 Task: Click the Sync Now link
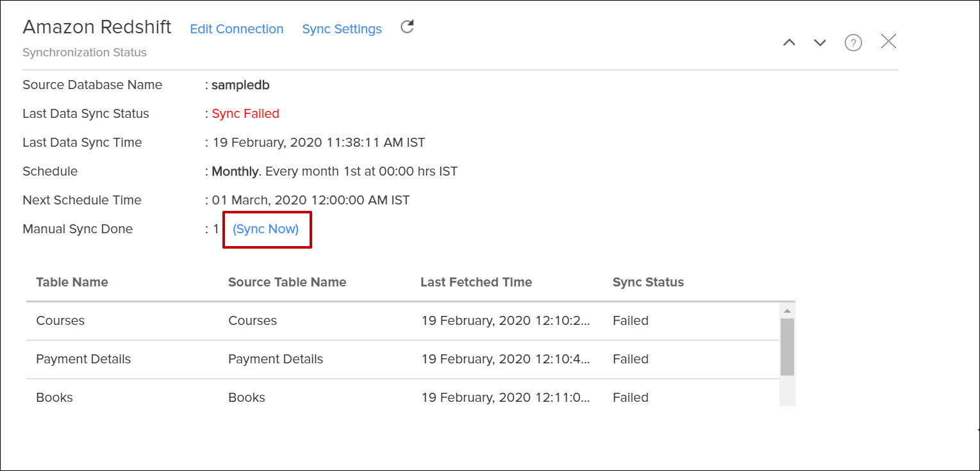(266, 229)
